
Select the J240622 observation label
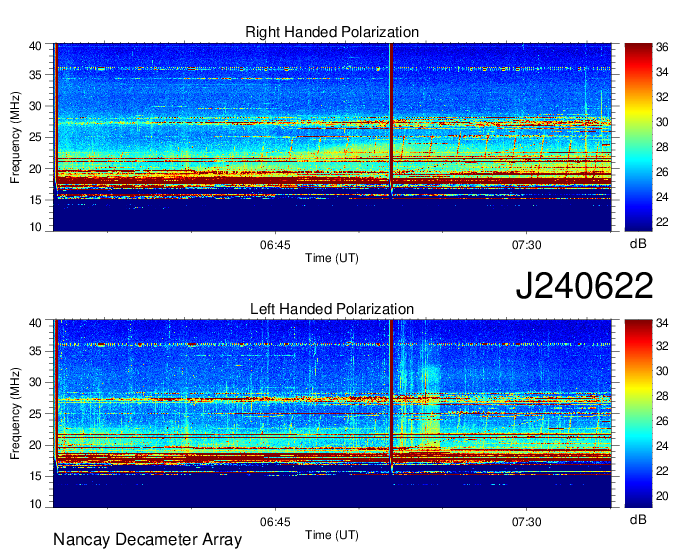(x=584, y=285)
